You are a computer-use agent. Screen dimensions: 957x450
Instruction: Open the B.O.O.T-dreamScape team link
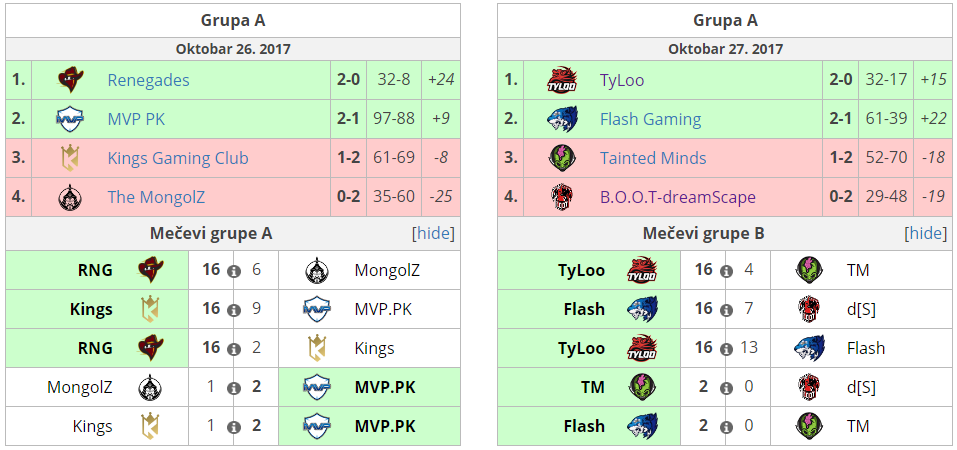point(678,197)
